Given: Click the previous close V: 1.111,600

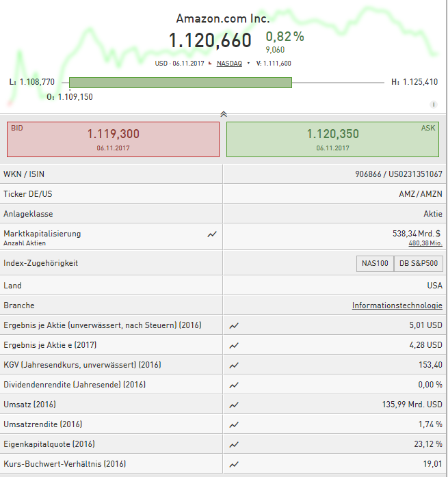Looking at the screenshot, I should 274,64.
